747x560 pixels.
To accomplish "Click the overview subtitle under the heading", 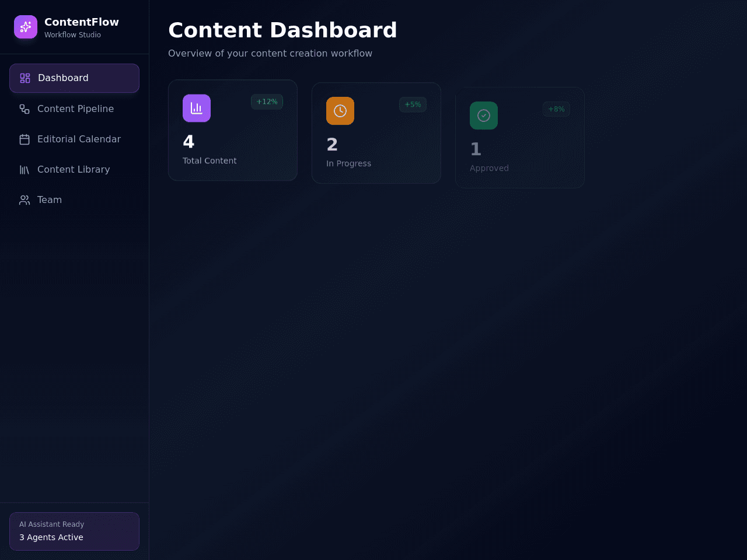I will [270, 54].
